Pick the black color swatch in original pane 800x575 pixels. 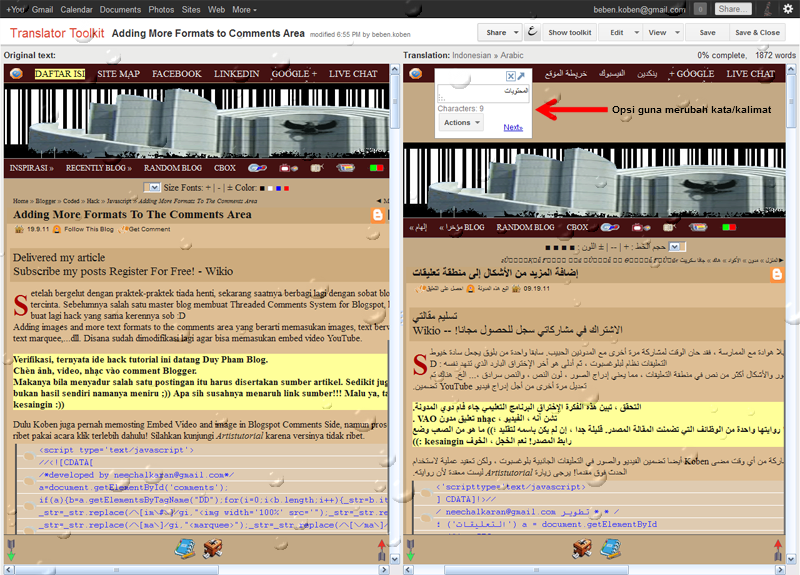(x=262, y=188)
